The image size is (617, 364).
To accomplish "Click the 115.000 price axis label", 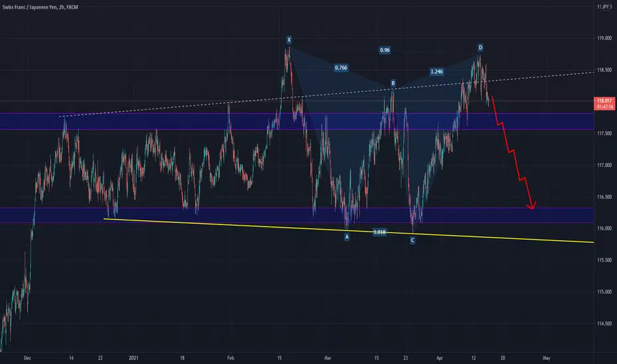I will coord(604,292).
